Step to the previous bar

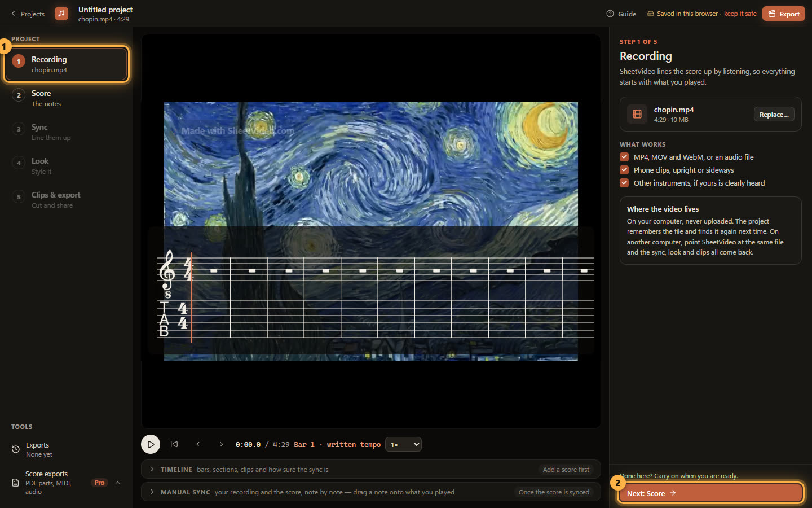[198, 444]
